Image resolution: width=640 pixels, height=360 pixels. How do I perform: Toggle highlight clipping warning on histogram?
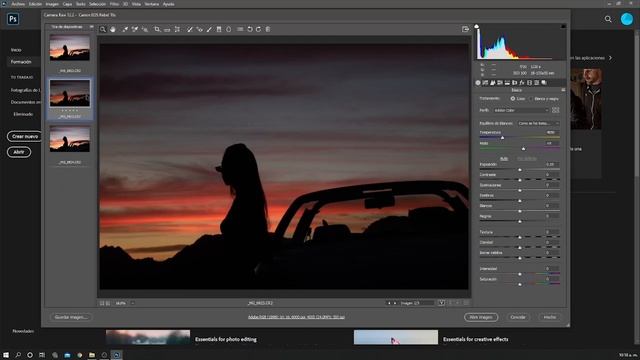563,27
